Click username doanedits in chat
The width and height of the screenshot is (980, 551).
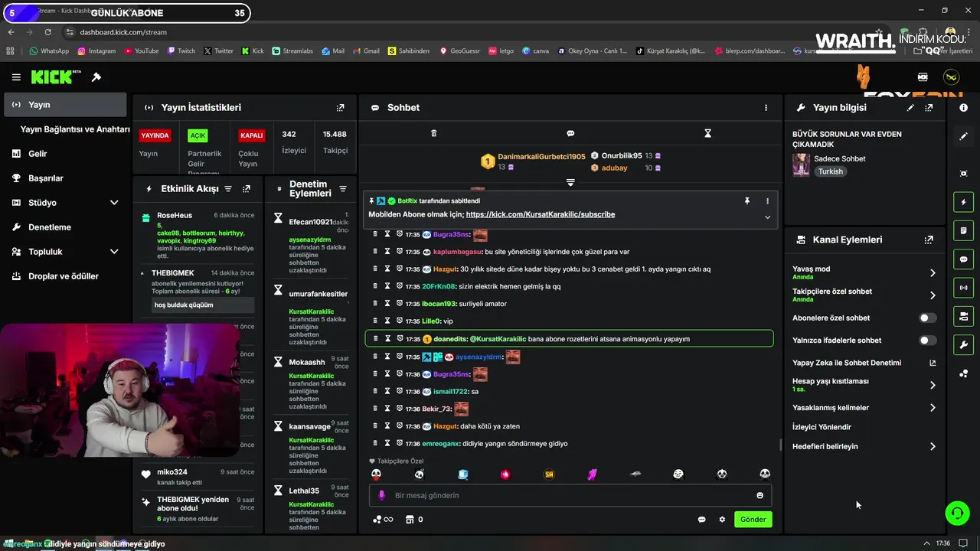point(450,339)
